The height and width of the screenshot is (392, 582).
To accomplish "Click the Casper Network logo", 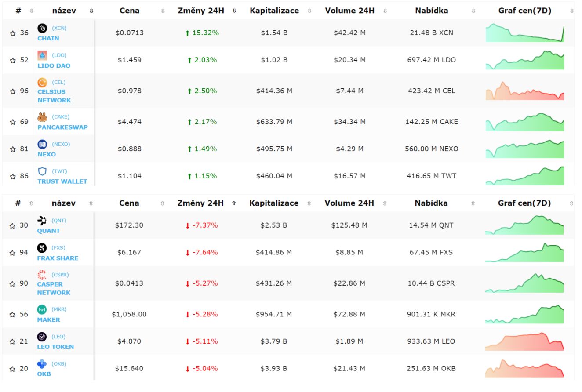I will coord(42,275).
